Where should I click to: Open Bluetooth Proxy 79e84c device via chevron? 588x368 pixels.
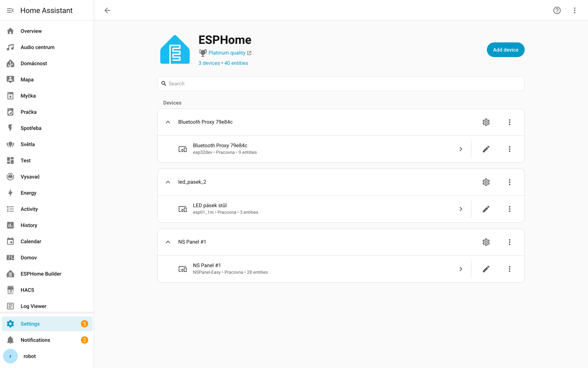coord(461,149)
